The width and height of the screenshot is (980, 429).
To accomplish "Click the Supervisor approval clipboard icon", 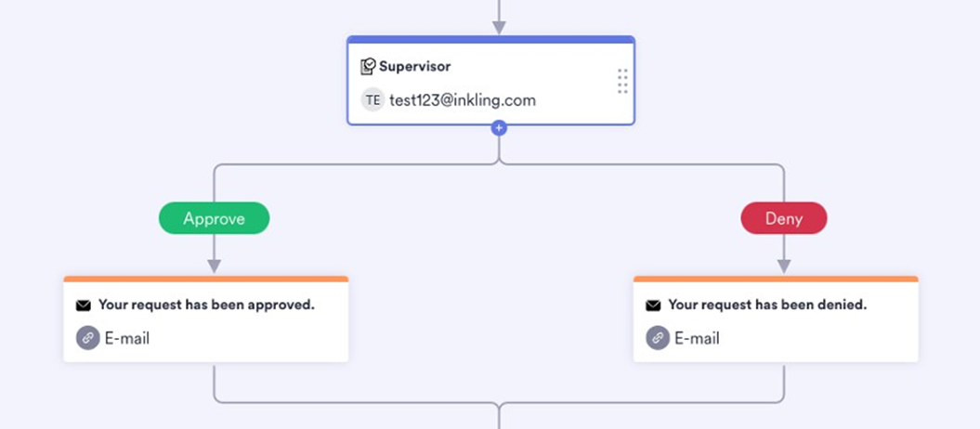I will pyautogui.click(x=369, y=67).
